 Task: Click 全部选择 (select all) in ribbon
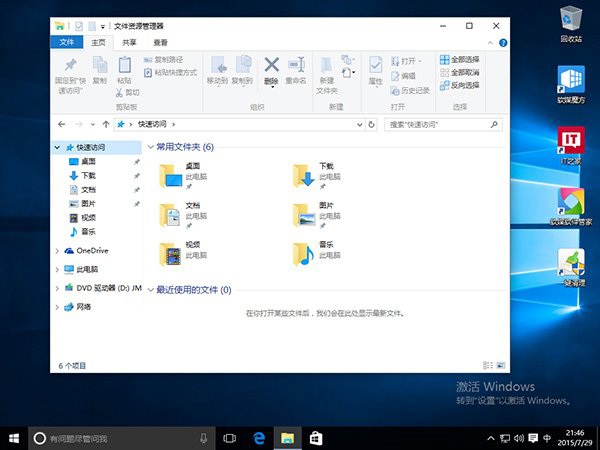(458, 60)
